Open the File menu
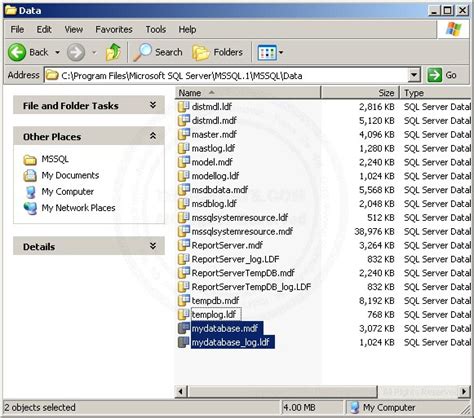Screen dimensions: 474x418 coord(17,29)
